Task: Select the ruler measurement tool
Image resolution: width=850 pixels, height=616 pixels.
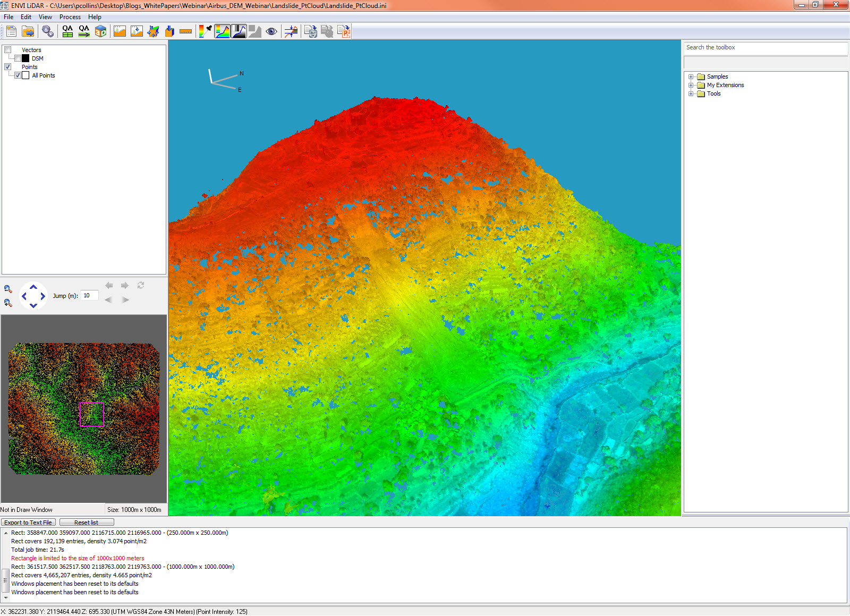Action: 185,31
